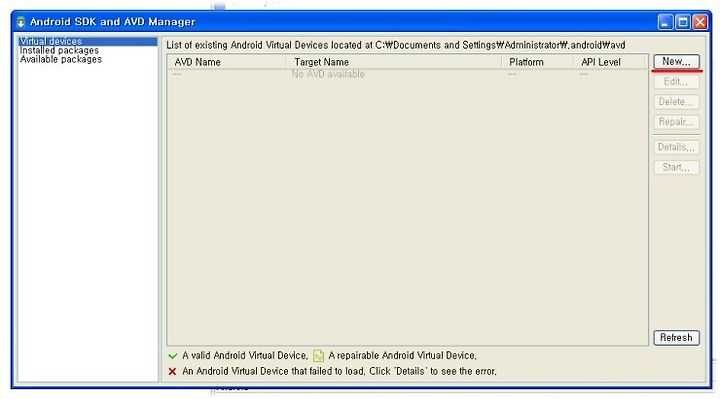
Task: Click the Start... button
Action: (x=676, y=168)
